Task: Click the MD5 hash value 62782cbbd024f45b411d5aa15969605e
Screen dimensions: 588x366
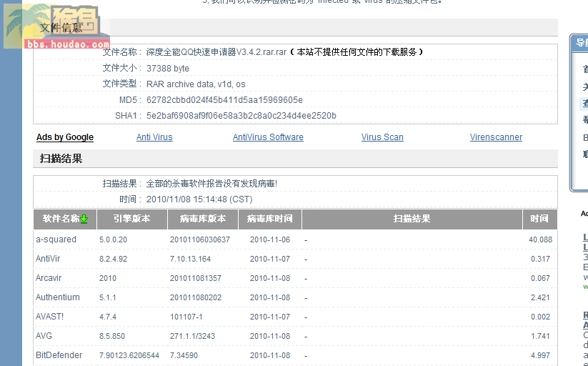Action: pyautogui.click(x=224, y=100)
